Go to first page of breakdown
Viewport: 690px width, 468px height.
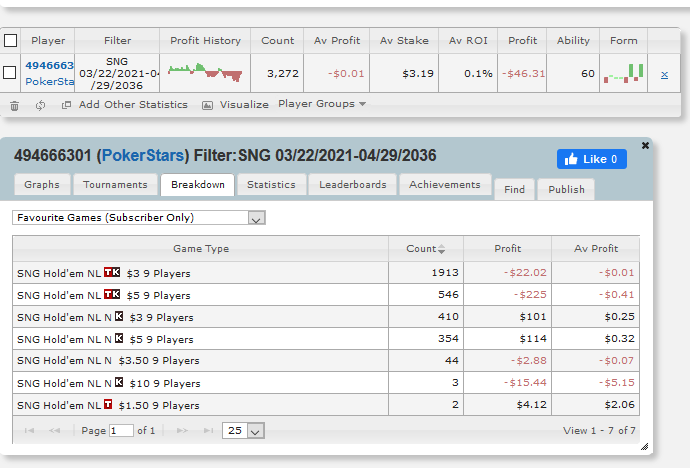(29, 431)
